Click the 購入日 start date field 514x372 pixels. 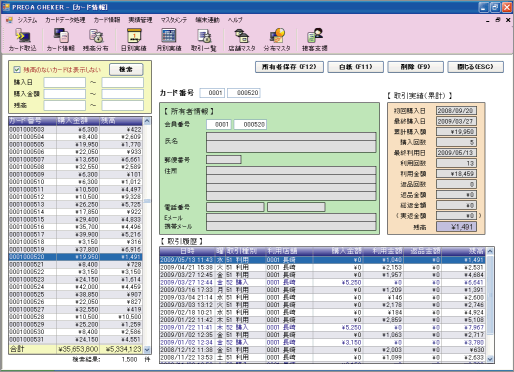click(x=65, y=82)
